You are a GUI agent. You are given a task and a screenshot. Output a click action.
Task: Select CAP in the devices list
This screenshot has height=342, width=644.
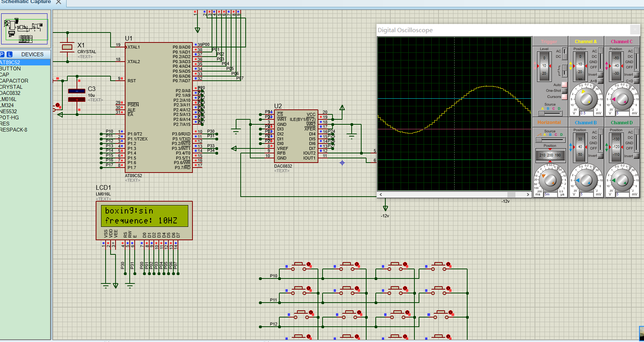[25, 75]
